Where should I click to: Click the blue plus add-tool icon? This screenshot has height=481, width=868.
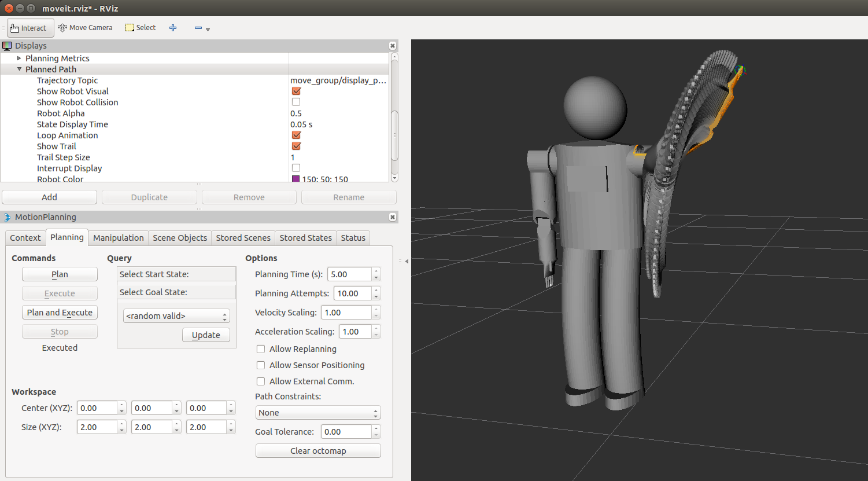tap(173, 28)
